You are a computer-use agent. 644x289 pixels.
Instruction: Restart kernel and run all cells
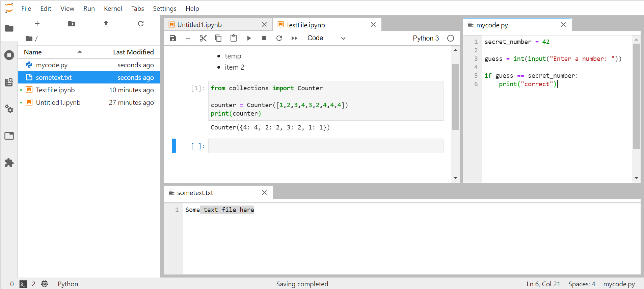coord(294,38)
